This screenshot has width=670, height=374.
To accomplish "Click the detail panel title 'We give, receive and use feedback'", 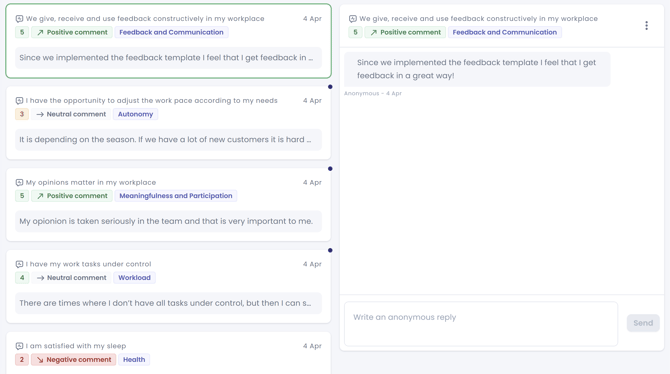I will [x=478, y=19].
